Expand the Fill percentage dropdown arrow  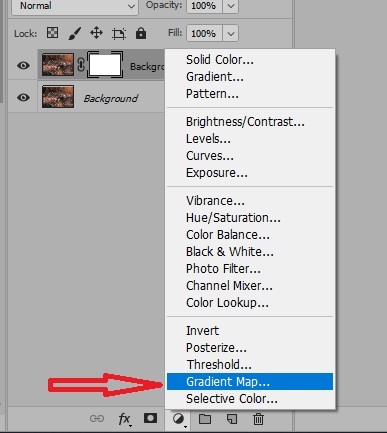point(231,33)
